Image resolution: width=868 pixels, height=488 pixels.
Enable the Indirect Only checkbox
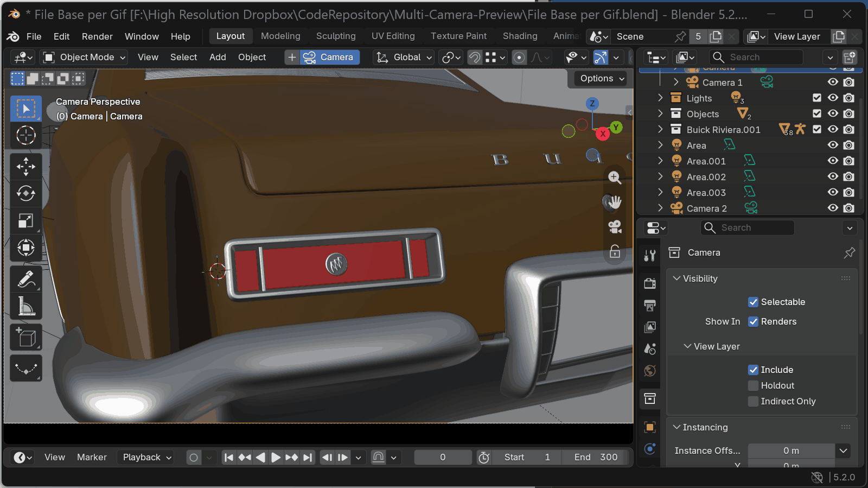click(753, 401)
